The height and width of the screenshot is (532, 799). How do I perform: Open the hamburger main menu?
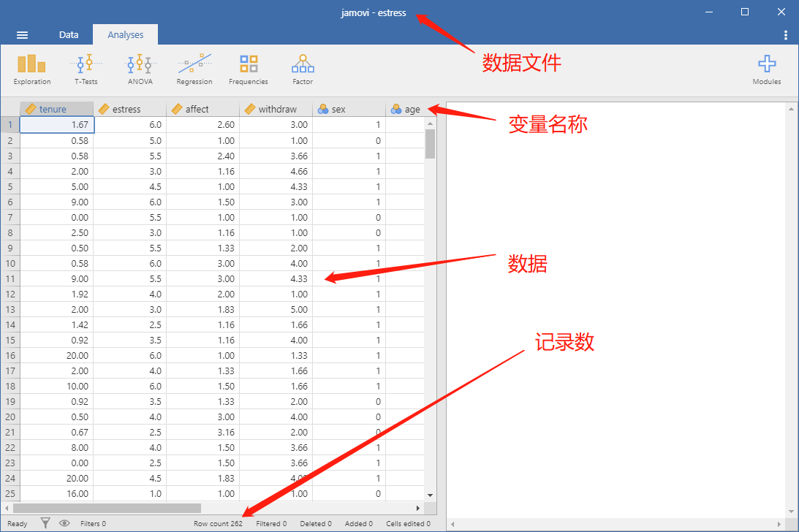pyautogui.click(x=22, y=34)
